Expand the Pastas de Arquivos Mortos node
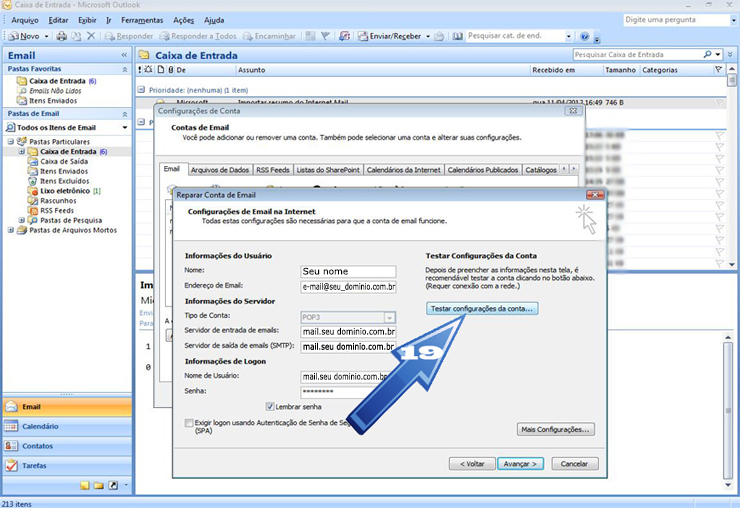The height and width of the screenshot is (508, 740). (11, 230)
